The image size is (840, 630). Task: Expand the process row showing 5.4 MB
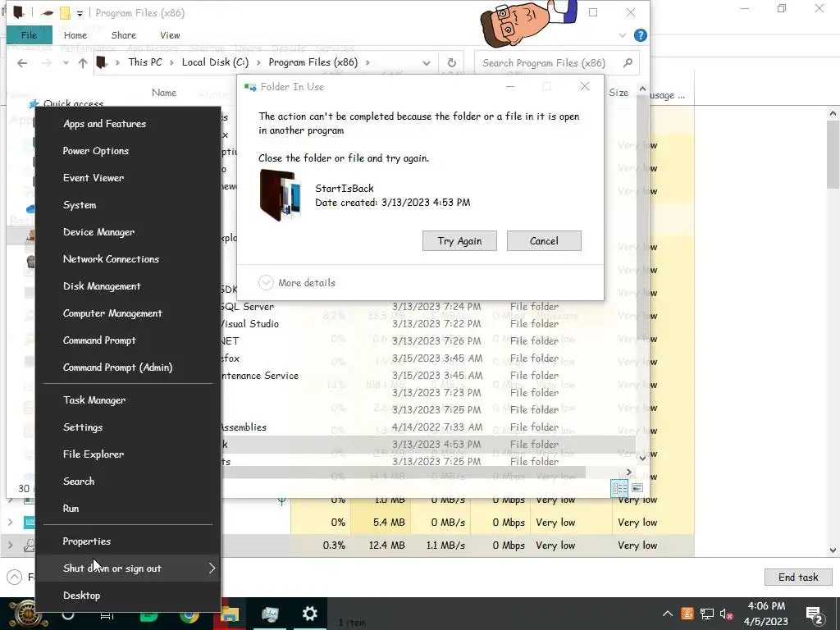10,522
